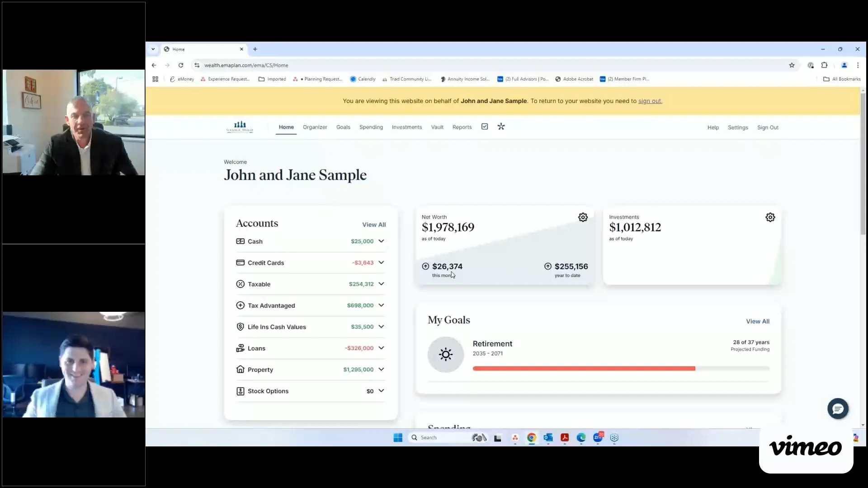Reload the page using refresh icon
Image resolution: width=868 pixels, height=488 pixels.
[181, 65]
